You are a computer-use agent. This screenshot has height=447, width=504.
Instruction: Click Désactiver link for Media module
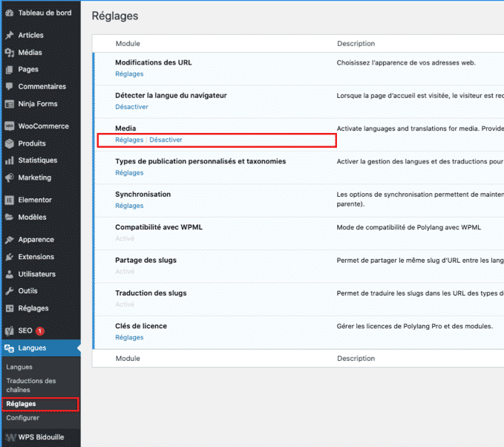pos(166,140)
